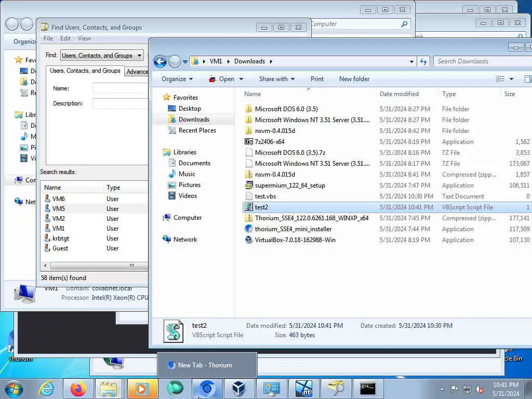Image resolution: width=532 pixels, height=399 pixels.
Task: Select supermium_122_64_setup installer icon
Action: tap(249, 185)
